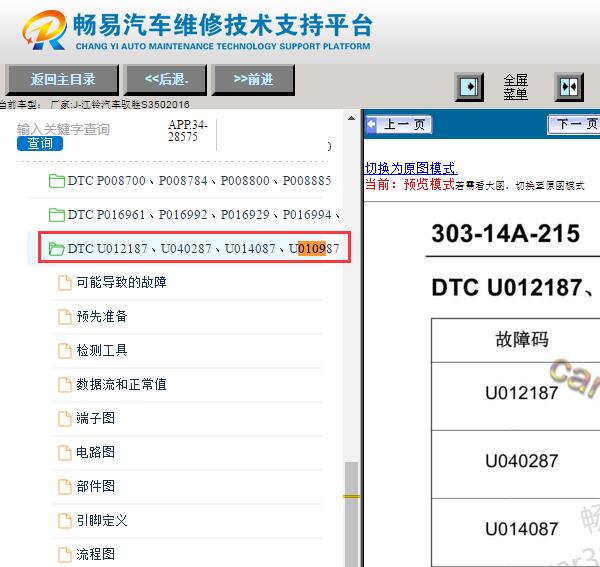Viewport: 600px width, 567px height.
Task: Click fault code cell U040287
Action: pyautogui.click(x=521, y=461)
